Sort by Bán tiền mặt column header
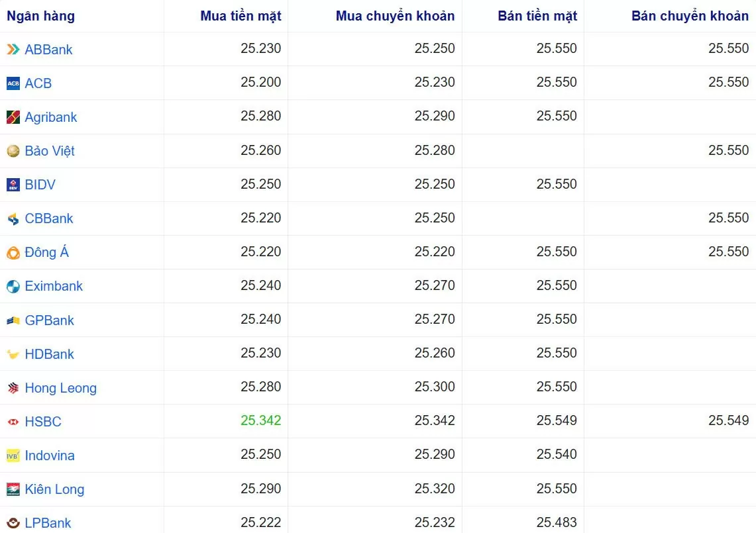Viewport: 756px width, 533px height. [x=537, y=16]
